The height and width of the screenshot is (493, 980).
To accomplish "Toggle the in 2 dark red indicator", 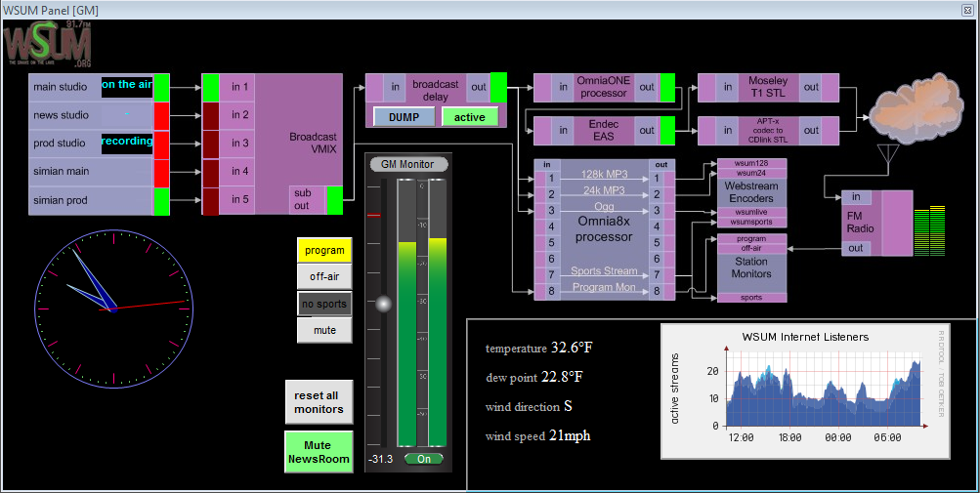I will pos(211,115).
